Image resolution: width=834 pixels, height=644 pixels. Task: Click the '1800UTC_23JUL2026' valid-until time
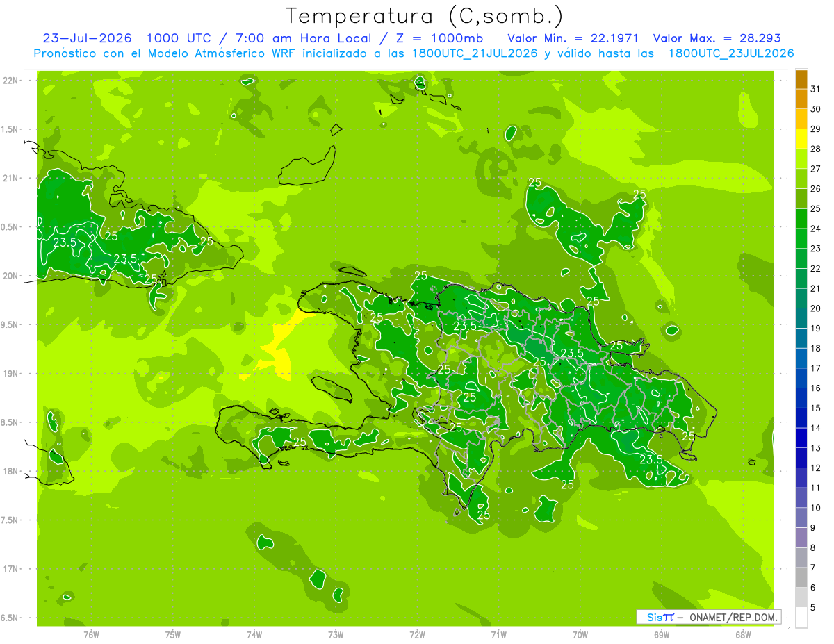731,53
